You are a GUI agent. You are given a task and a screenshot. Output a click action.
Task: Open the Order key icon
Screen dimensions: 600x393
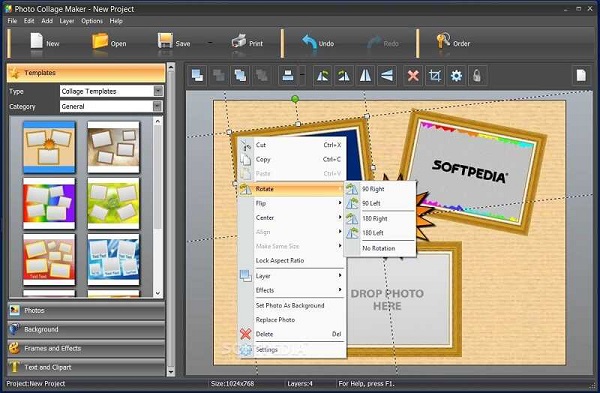pos(452,43)
